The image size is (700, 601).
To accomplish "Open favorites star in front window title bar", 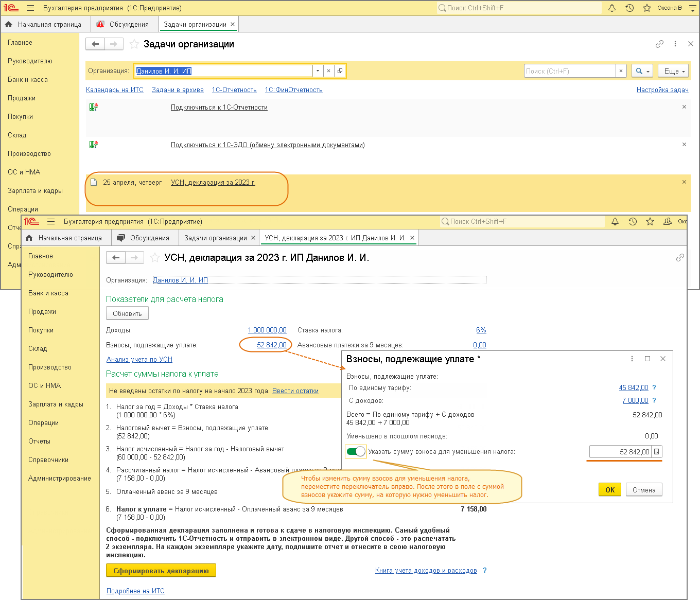I will tap(650, 221).
